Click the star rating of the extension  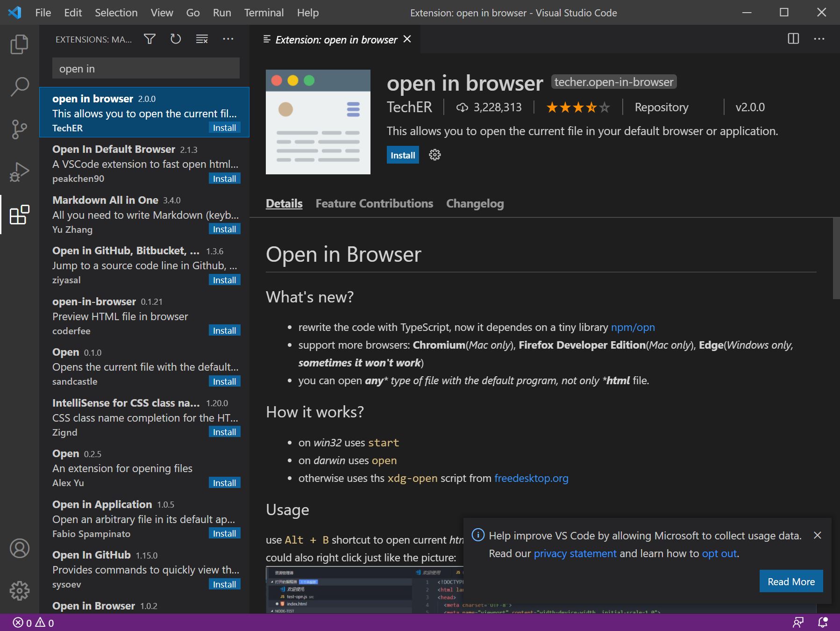578,108
